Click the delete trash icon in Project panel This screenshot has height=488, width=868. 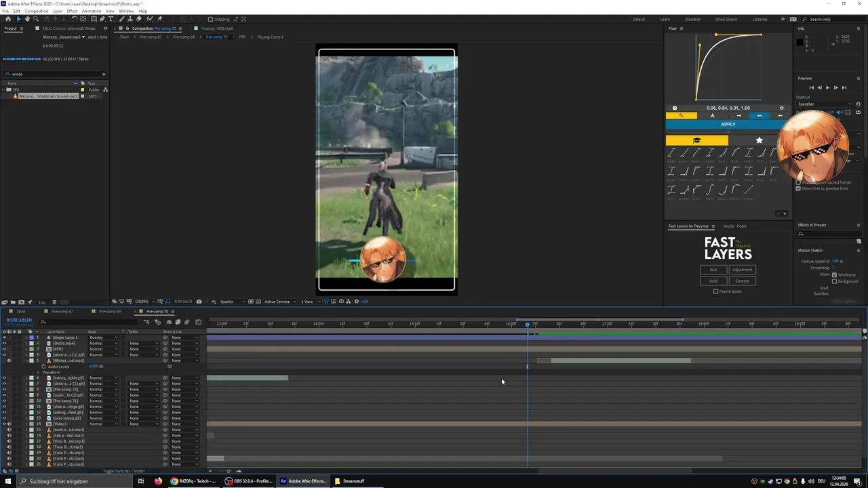(54, 302)
